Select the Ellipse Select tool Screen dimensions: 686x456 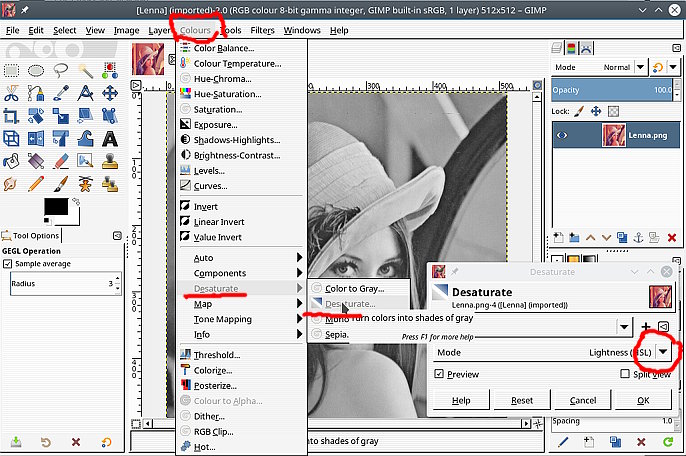(36, 70)
